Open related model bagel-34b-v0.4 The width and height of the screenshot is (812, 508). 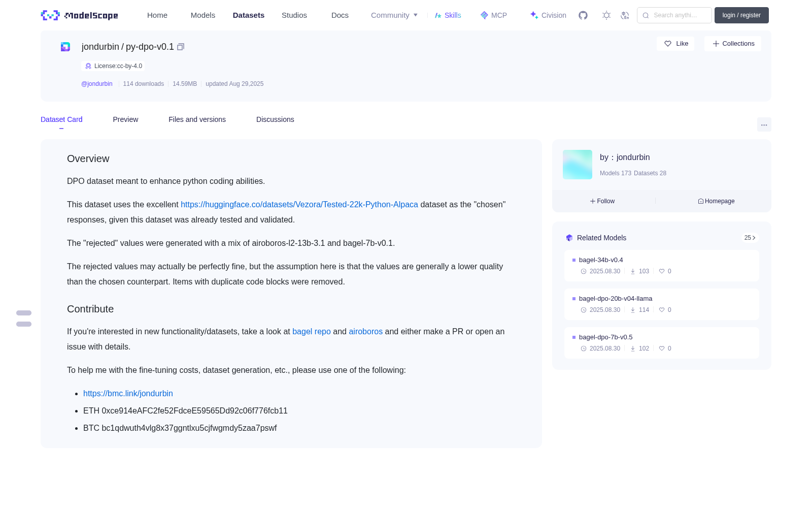point(662,266)
